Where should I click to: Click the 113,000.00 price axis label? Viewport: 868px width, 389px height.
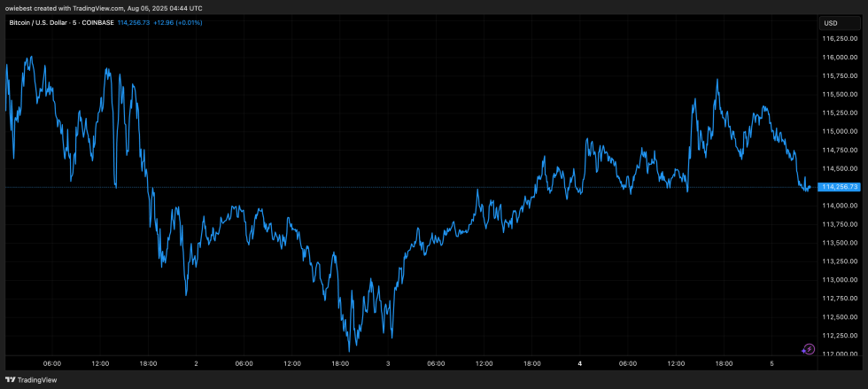click(840, 279)
